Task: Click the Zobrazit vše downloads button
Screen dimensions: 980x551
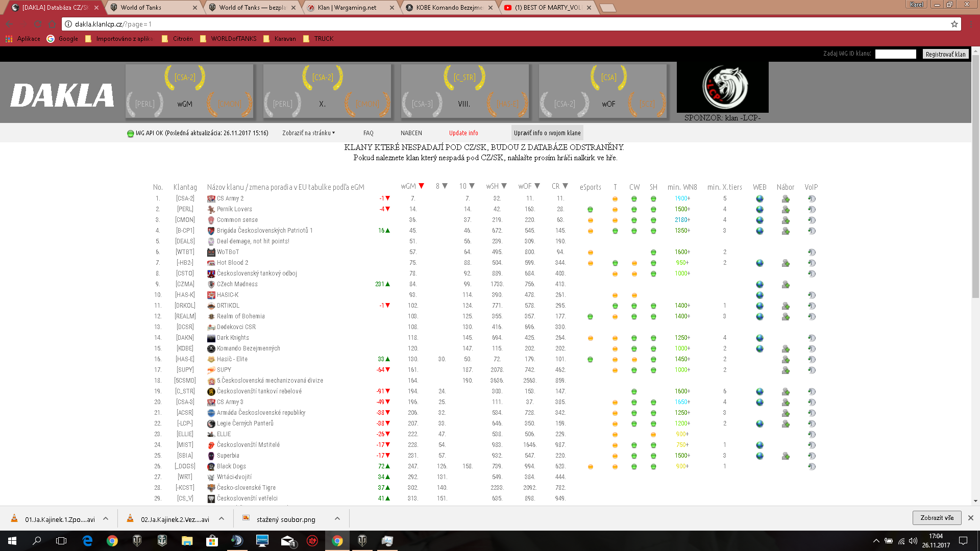Action: pyautogui.click(x=937, y=518)
